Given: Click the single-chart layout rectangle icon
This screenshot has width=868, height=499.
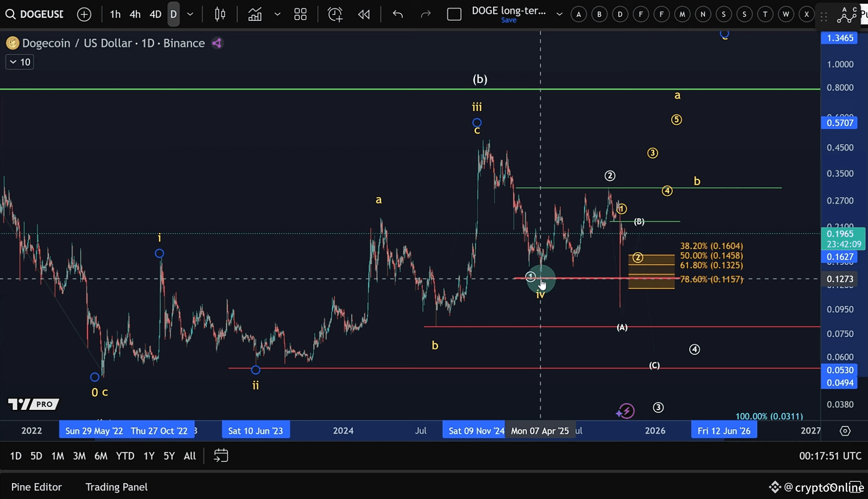Looking at the screenshot, I should (x=454, y=14).
